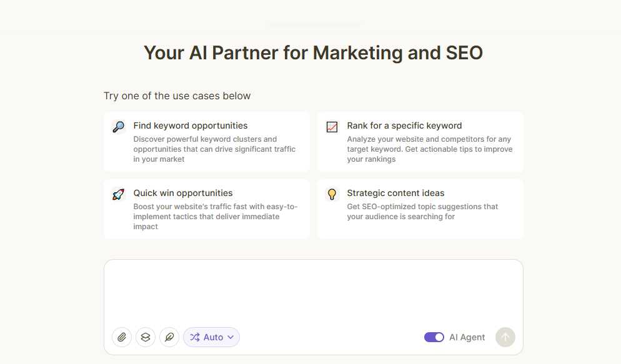Toggle the AI Agent switch
Image resolution: width=621 pixels, height=364 pixels.
(x=434, y=337)
